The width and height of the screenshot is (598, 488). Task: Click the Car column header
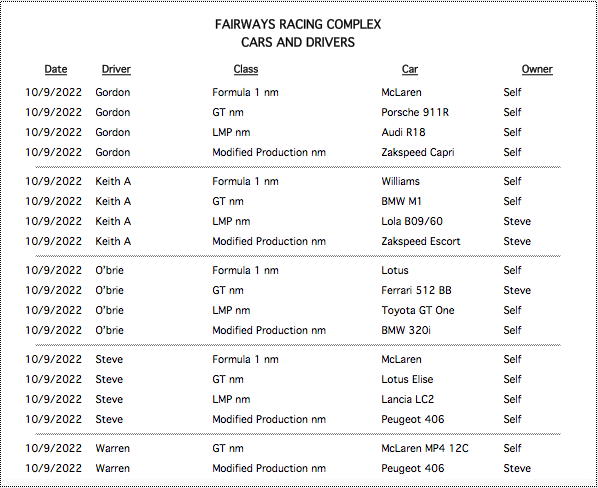tap(410, 69)
